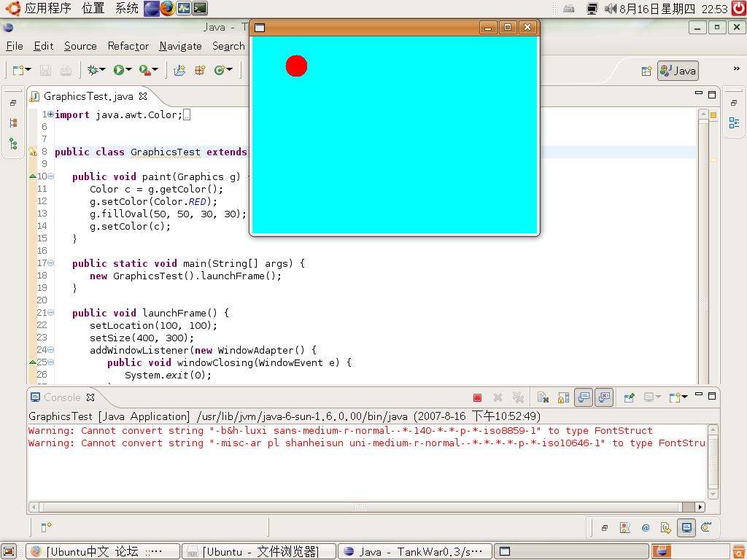Minimize the Console view panel
Viewport: 747px width, 560px height.
(699, 394)
